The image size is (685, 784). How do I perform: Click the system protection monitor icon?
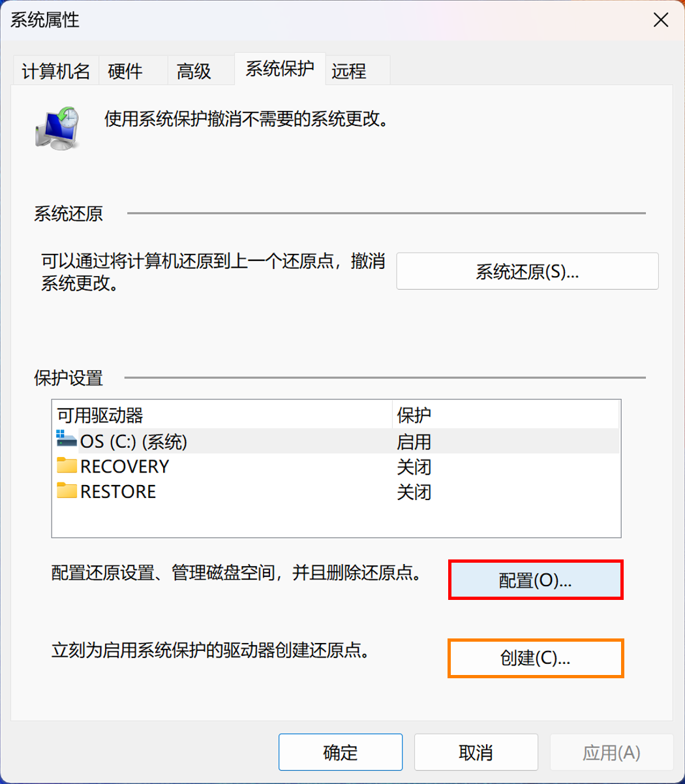58,128
